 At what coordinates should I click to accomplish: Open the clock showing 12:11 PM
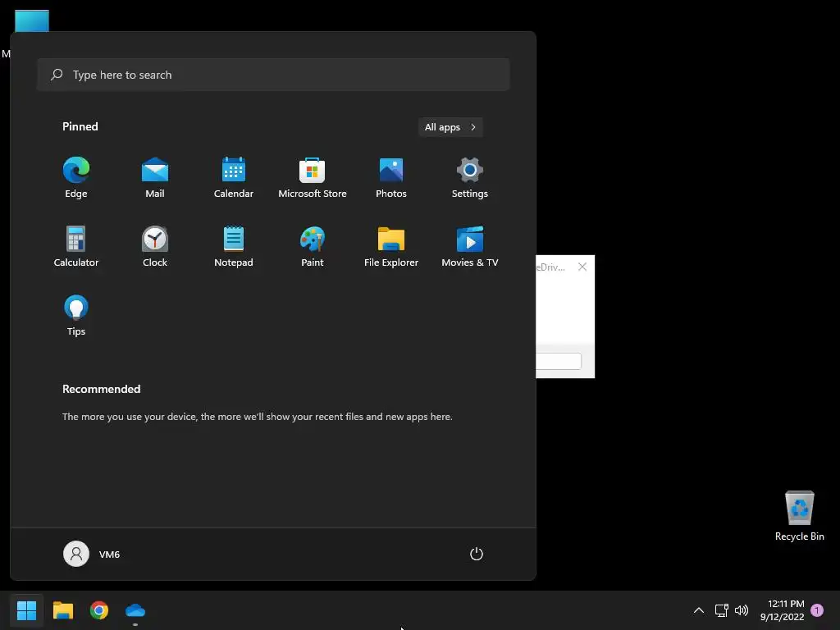point(782,610)
